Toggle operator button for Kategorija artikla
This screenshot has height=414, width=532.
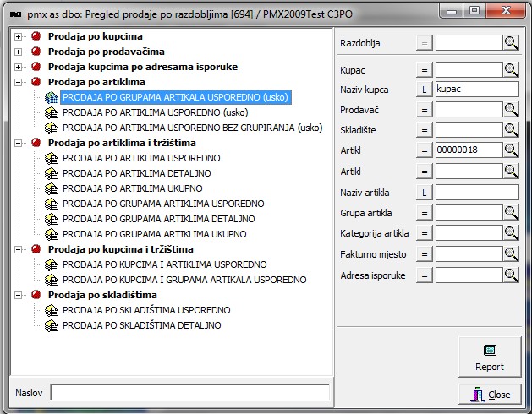[424, 233]
